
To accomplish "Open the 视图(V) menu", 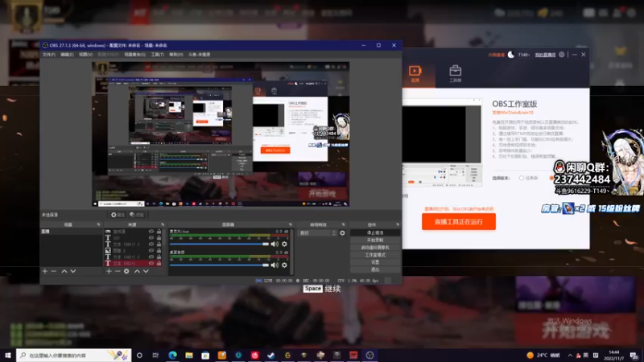I will pyautogui.click(x=85, y=55).
